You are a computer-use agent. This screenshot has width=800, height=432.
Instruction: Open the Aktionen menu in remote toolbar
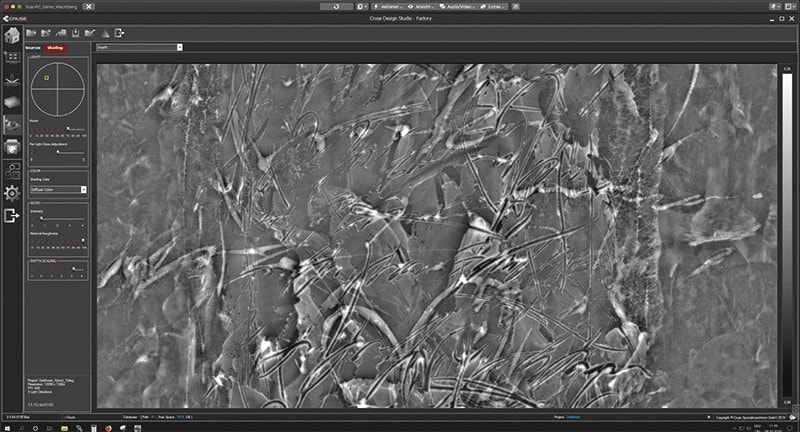click(x=388, y=7)
